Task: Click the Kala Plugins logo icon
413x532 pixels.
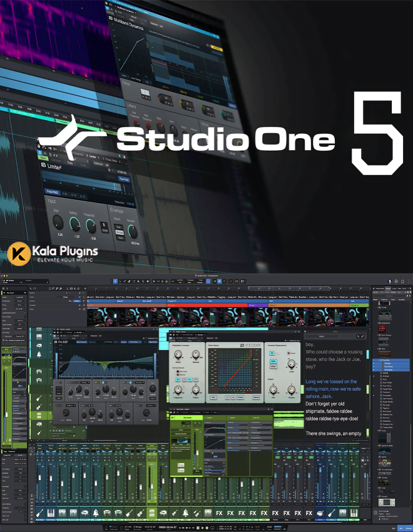Action: pyautogui.click(x=19, y=252)
